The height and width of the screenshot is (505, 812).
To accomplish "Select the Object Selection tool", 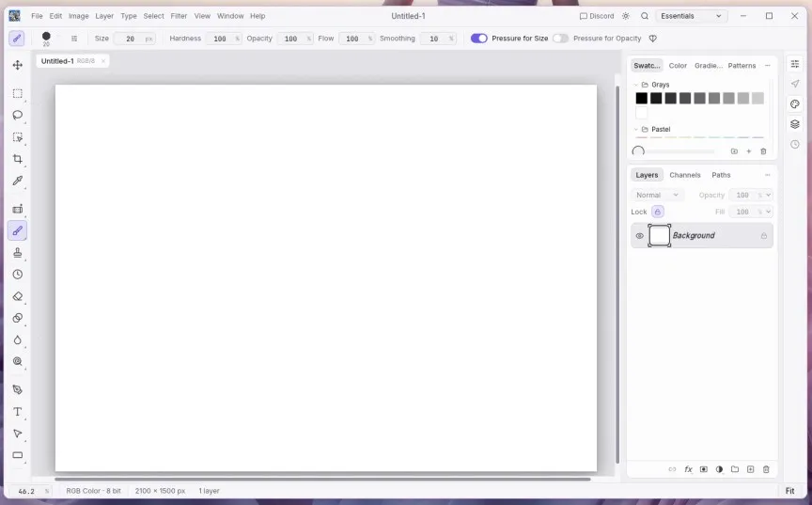I will 18,137.
